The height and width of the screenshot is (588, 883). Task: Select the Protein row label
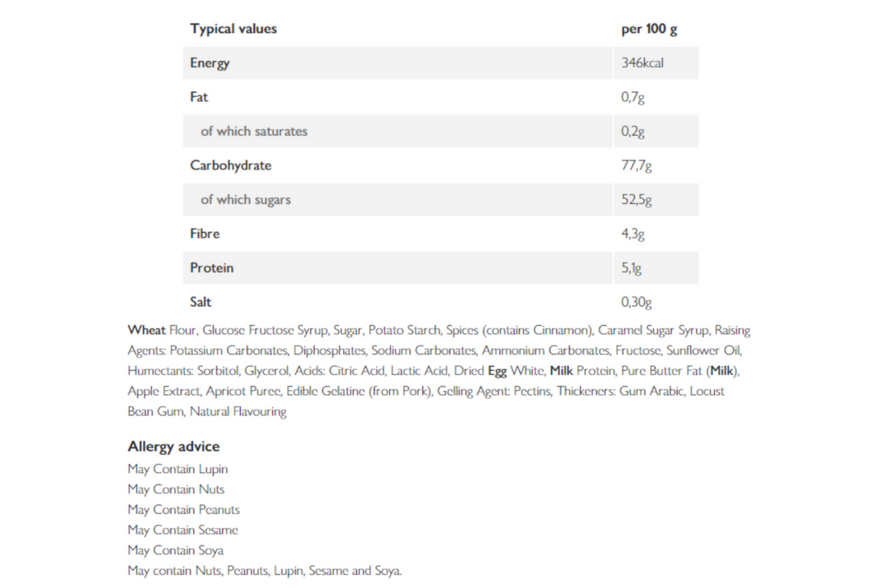(212, 267)
